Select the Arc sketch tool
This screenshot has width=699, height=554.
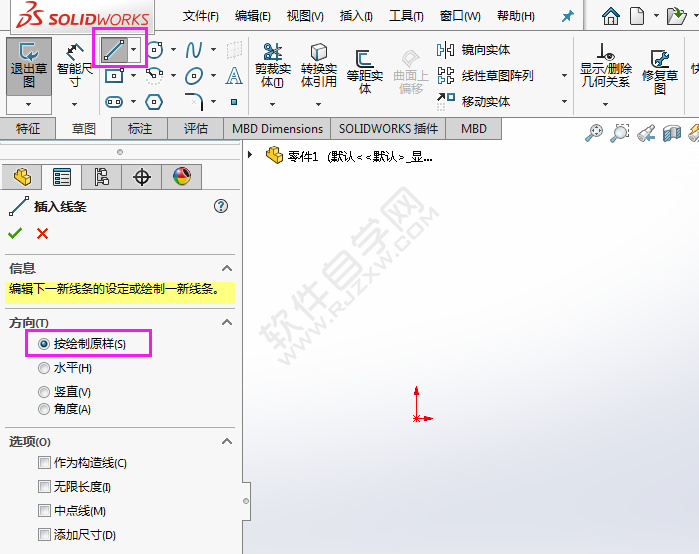tap(155, 76)
